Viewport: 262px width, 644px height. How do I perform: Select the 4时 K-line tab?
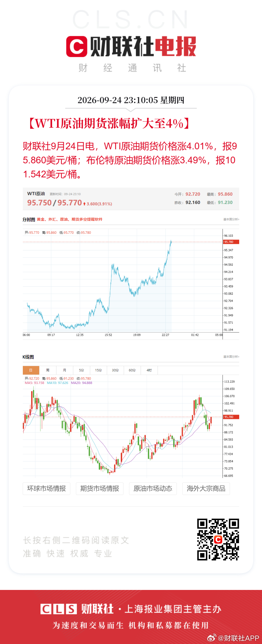[x=149, y=370]
